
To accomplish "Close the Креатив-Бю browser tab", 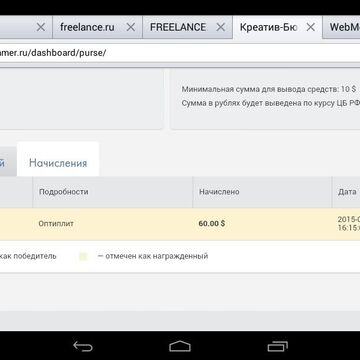I will click(x=311, y=27).
